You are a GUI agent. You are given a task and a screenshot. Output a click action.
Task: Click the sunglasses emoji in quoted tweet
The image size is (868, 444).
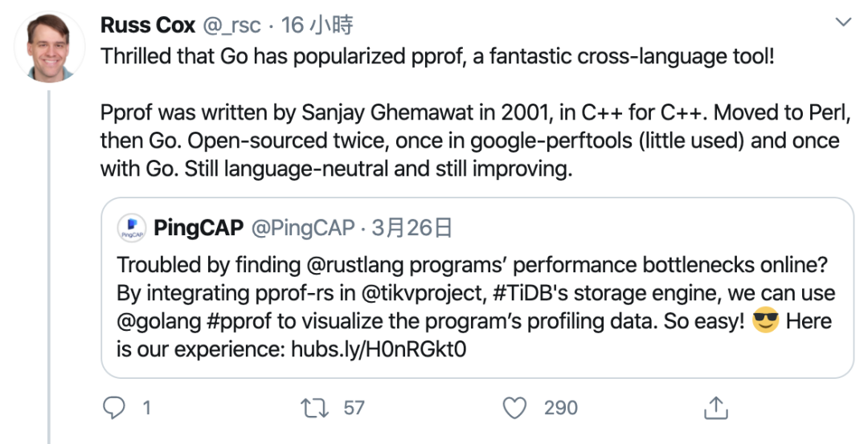coord(766,322)
